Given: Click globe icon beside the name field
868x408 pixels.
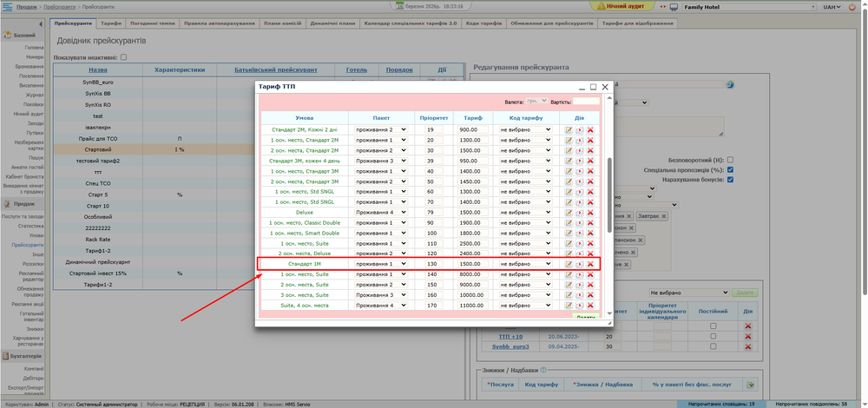Looking at the screenshot, I should coord(730,85).
